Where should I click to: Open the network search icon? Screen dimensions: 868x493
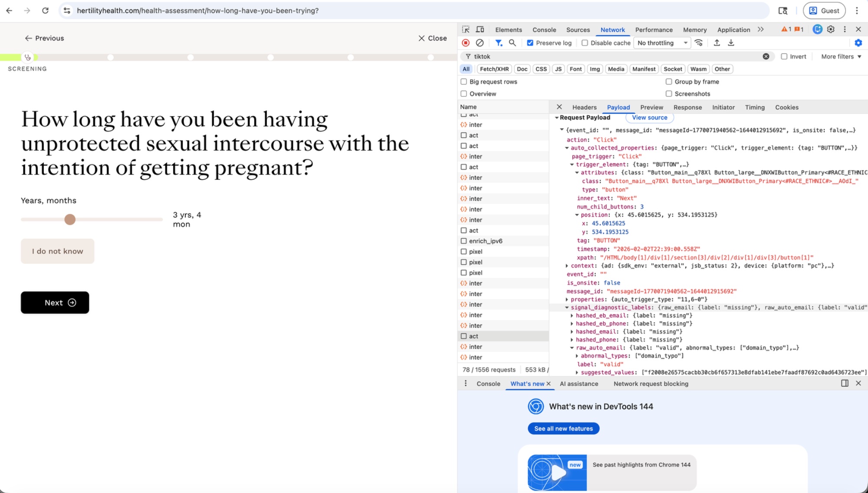[x=513, y=43]
